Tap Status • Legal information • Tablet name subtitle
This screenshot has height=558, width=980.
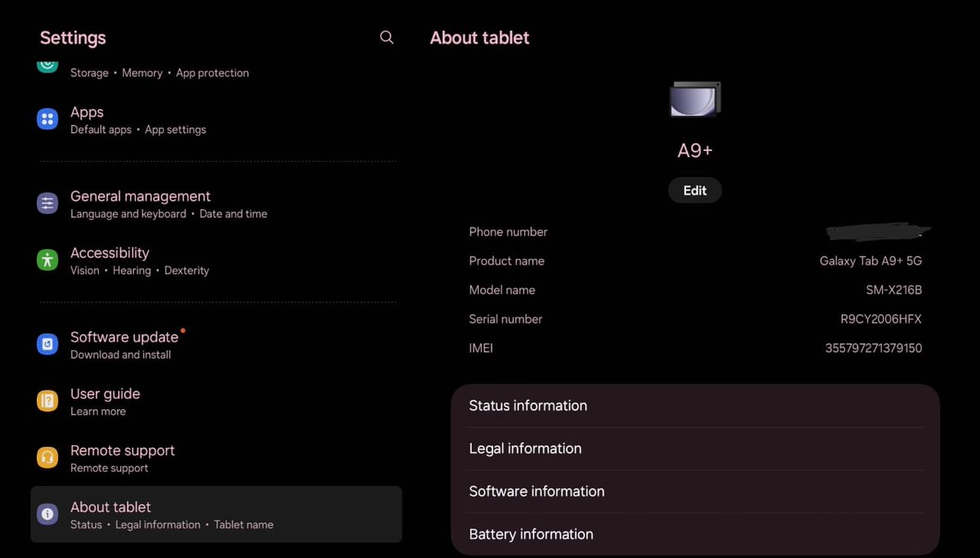pyautogui.click(x=171, y=525)
